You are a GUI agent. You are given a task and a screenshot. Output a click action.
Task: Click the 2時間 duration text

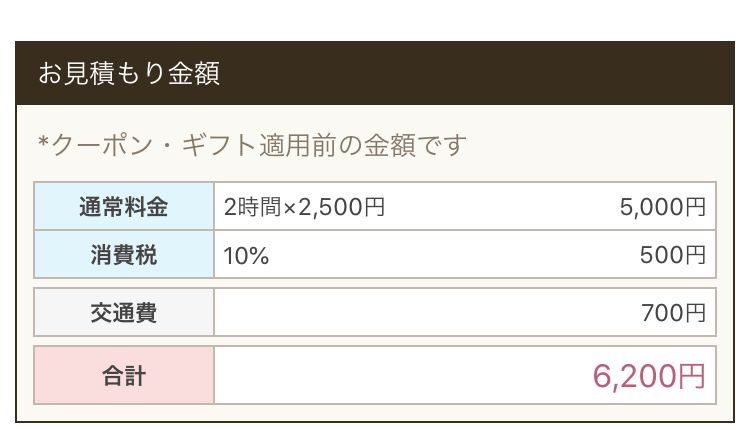253,207
